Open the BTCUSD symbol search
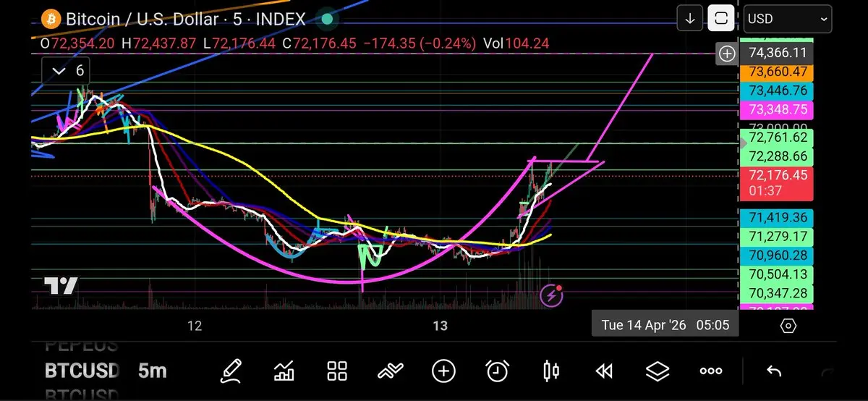The width and height of the screenshot is (868, 401). click(x=82, y=371)
